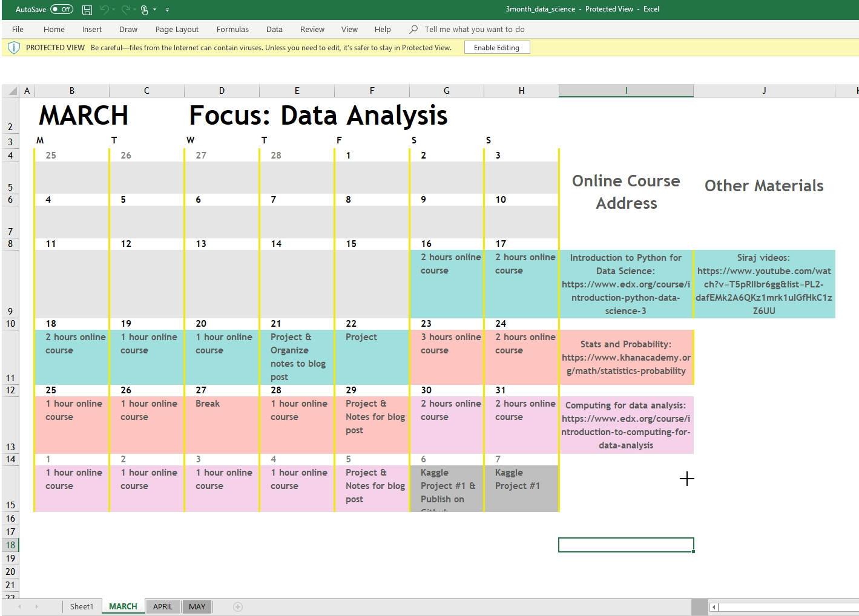Open the Touch/Mouse Mode dropdown arrow
Image resolution: width=859 pixels, height=616 pixels.
[x=155, y=10]
